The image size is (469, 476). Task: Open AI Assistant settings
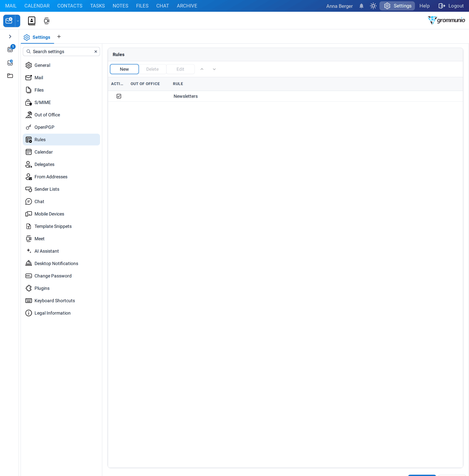click(x=61, y=251)
